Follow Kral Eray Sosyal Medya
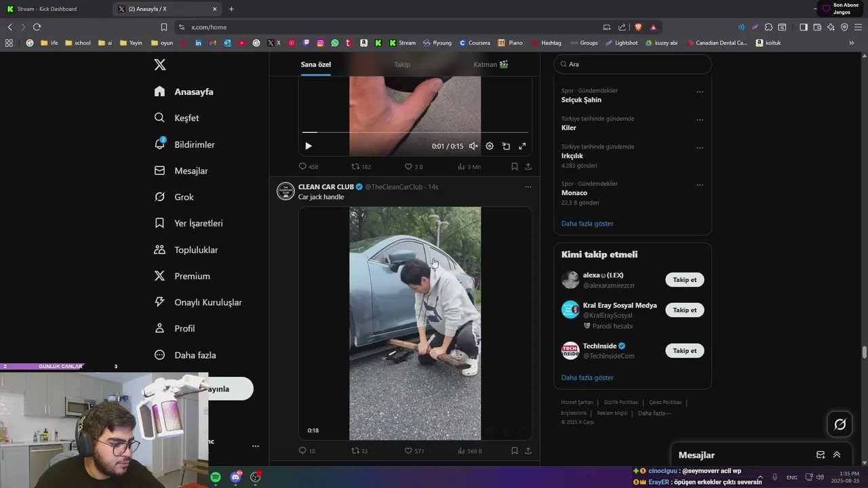This screenshot has width=868, height=488. [x=685, y=310]
